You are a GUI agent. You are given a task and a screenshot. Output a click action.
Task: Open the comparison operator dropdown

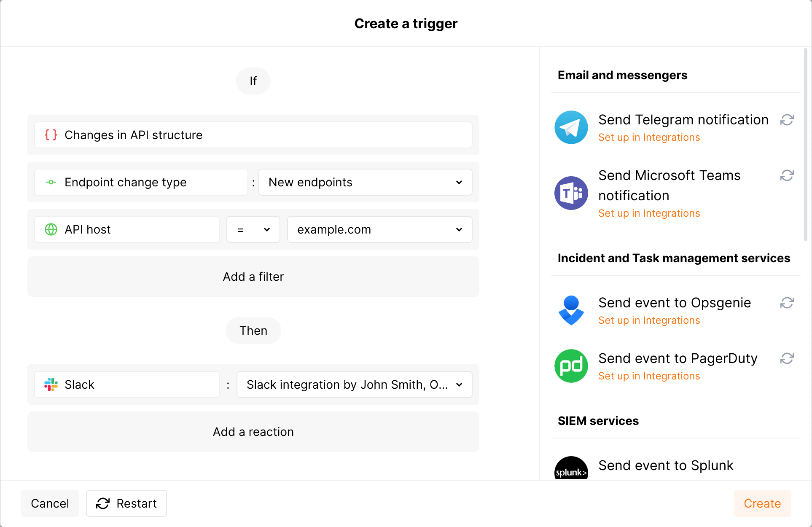(253, 229)
